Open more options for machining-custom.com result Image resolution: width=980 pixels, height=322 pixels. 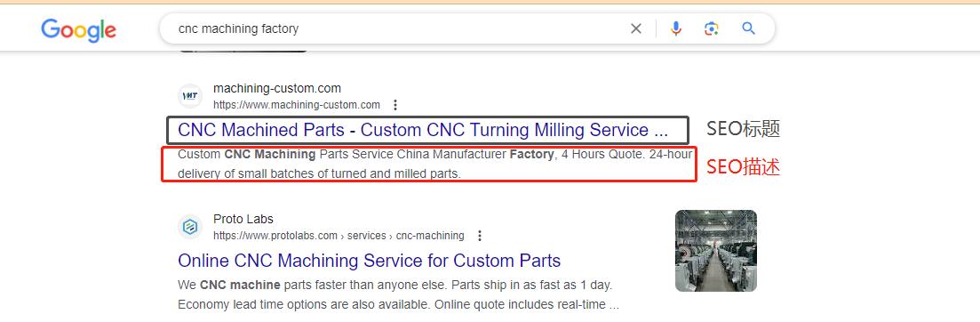click(x=395, y=105)
